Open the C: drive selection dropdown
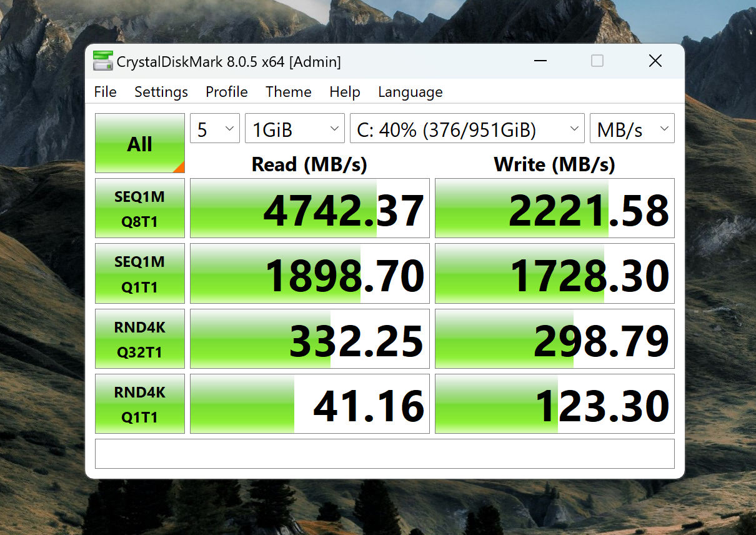The height and width of the screenshot is (535, 756). 467,128
